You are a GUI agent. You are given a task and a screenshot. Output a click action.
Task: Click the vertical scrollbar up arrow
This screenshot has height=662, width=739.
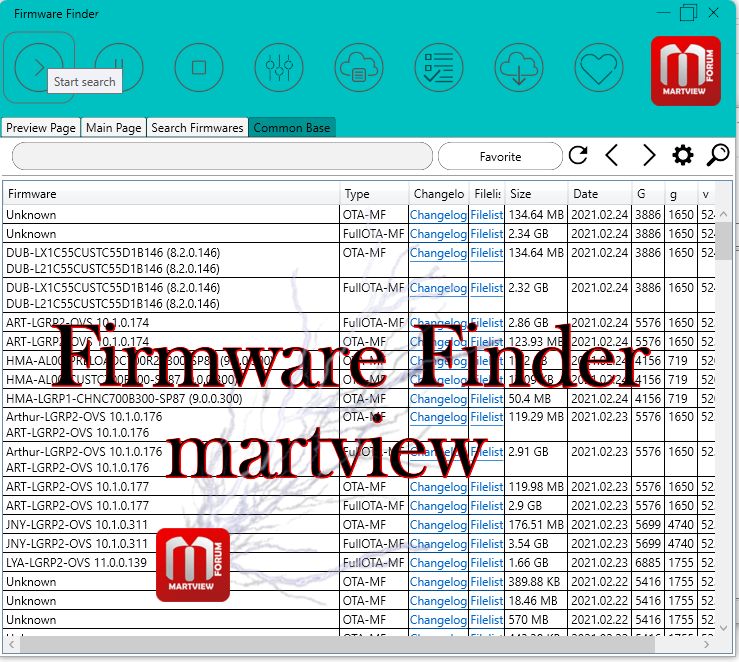point(723,214)
